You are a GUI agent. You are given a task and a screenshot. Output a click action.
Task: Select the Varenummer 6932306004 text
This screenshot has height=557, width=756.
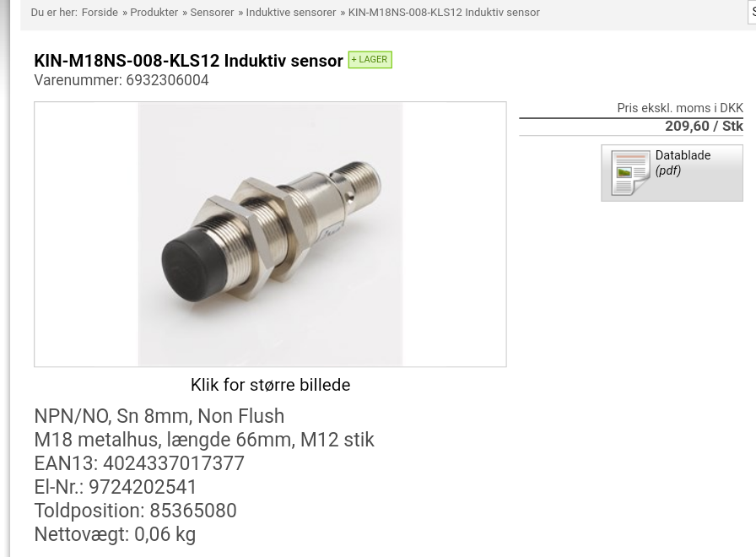121,80
